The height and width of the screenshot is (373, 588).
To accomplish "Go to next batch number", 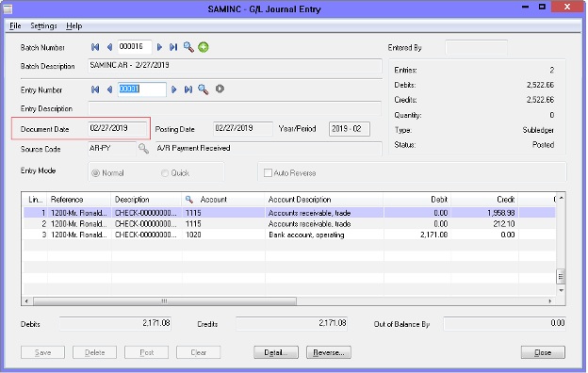I will pyautogui.click(x=159, y=47).
